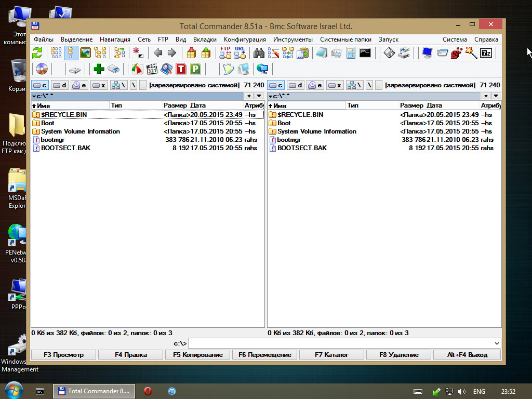
Task: Expand command line history dropdown
Action: (x=497, y=343)
